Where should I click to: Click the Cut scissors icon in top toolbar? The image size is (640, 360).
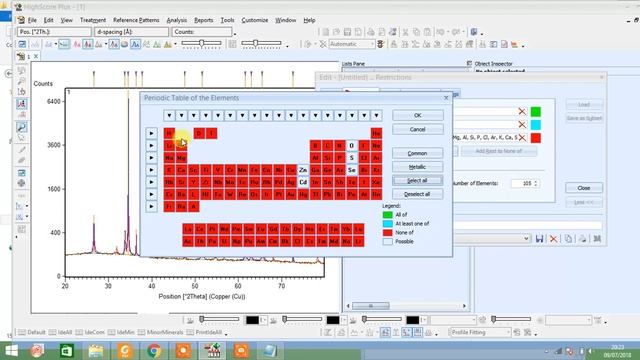(x=405, y=32)
